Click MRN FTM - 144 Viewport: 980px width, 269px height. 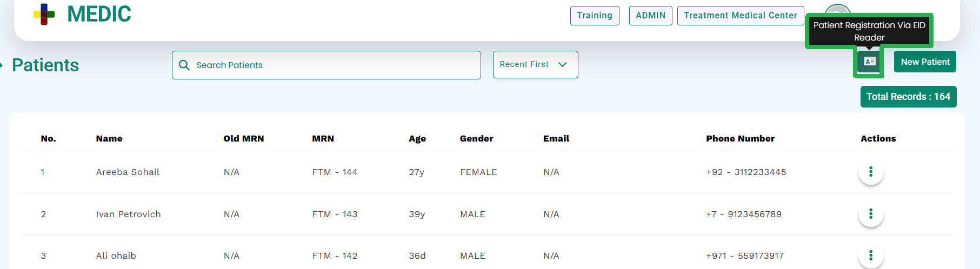click(x=335, y=172)
